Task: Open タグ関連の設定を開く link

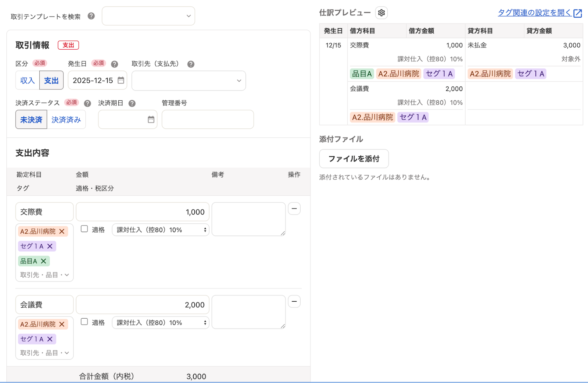Action: tap(534, 13)
